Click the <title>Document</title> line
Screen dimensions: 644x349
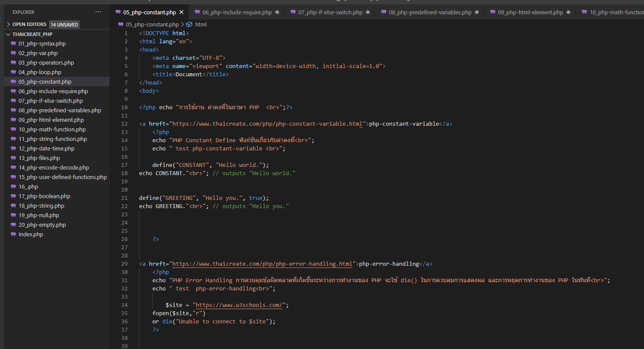[x=191, y=74]
